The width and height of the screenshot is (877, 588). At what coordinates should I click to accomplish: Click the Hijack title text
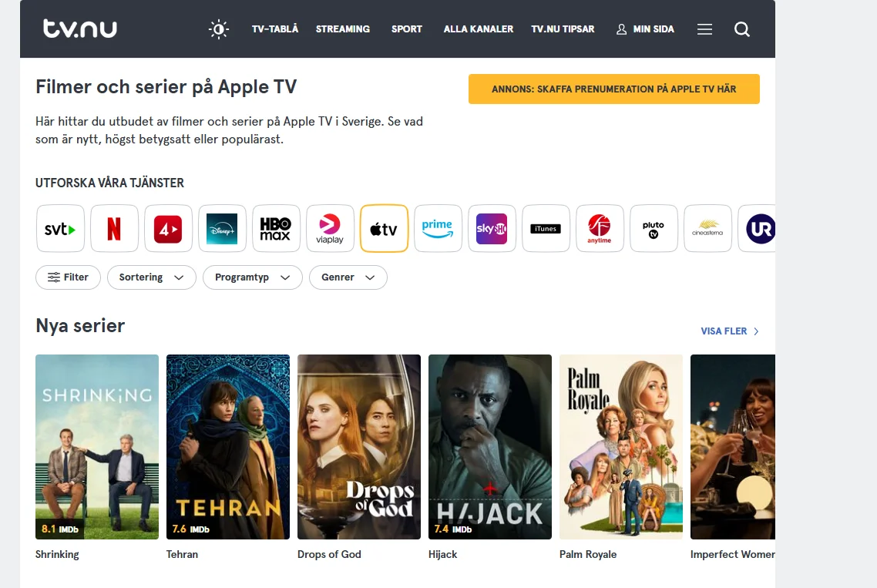443,554
